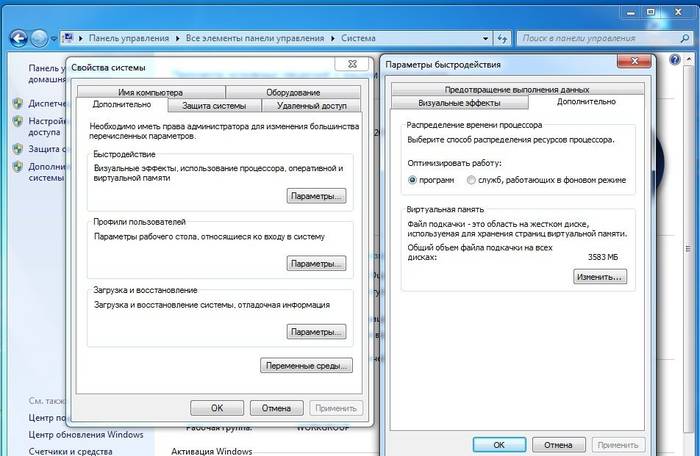
Task: Click the 'Переменные среды...' button
Action: (306, 366)
